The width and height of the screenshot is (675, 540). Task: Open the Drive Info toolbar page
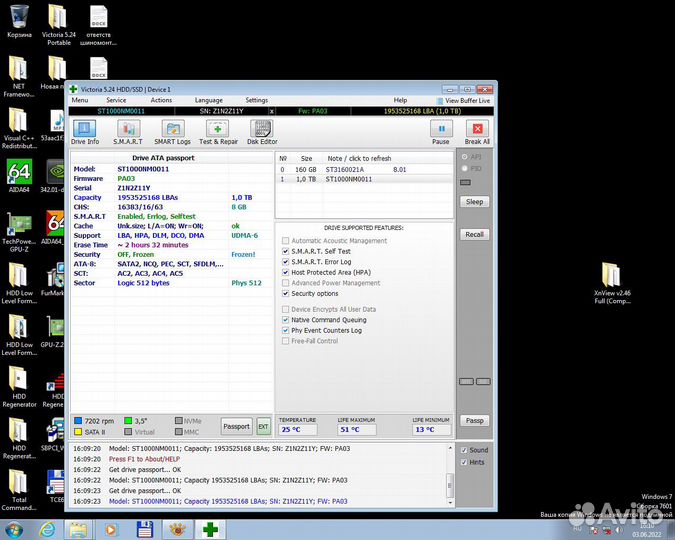pyautogui.click(x=85, y=132)
